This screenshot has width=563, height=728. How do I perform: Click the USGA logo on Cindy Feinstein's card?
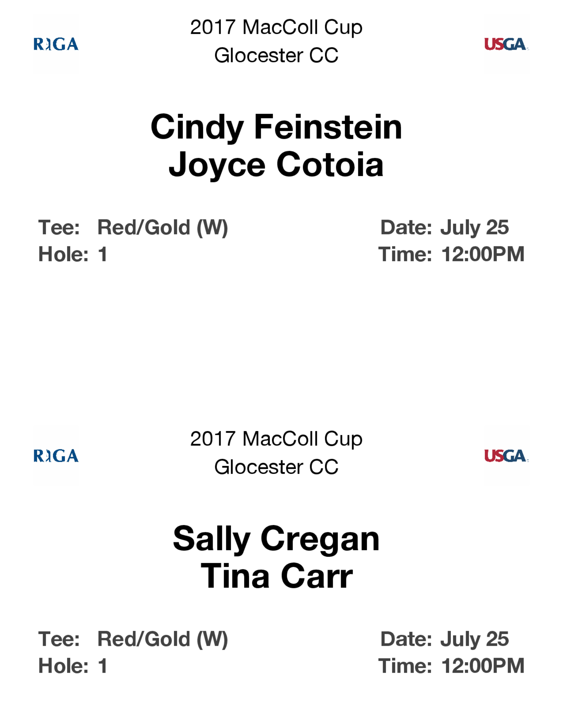[x=506, y=44]
